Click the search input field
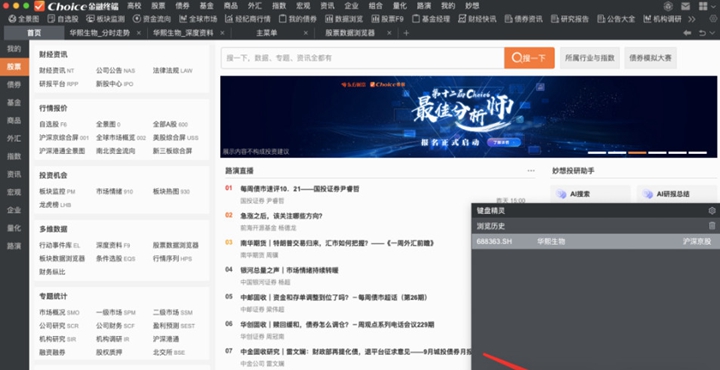 point(362,58)
